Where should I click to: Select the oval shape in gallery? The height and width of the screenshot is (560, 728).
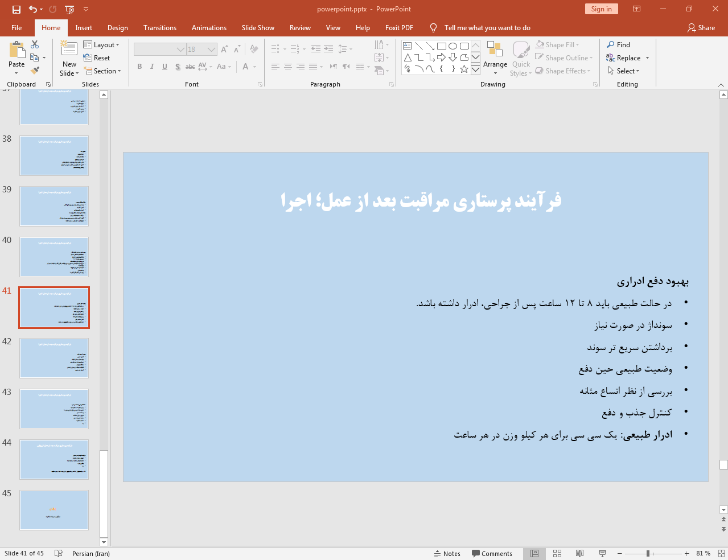[453, 46]
